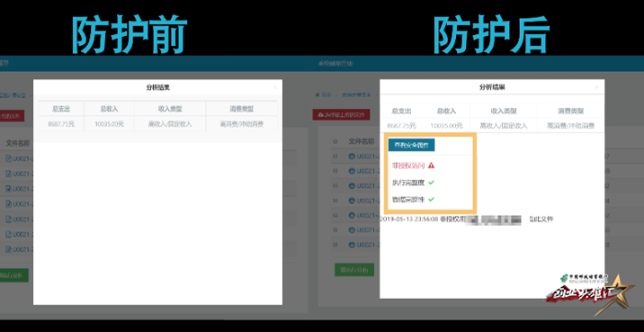The height and width of the screenshot is (332, 644).
Task: Close the 分析结果 dialog in the 防护前 panel
Action: [275, 87]
